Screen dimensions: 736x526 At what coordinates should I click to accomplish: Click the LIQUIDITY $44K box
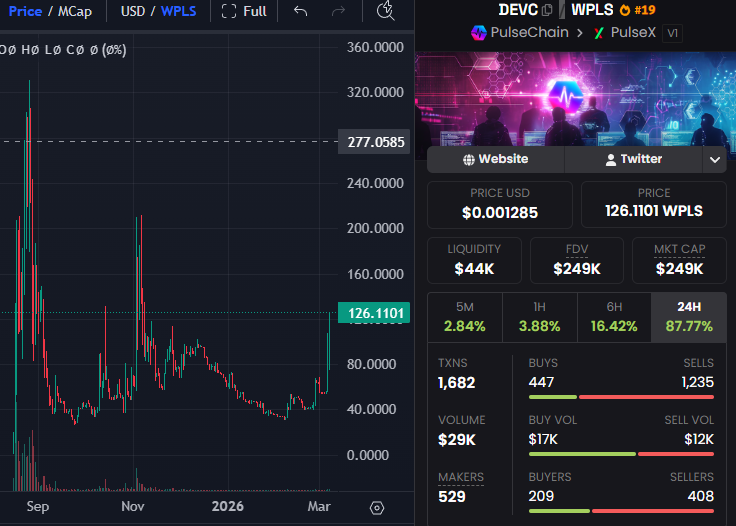474,260
